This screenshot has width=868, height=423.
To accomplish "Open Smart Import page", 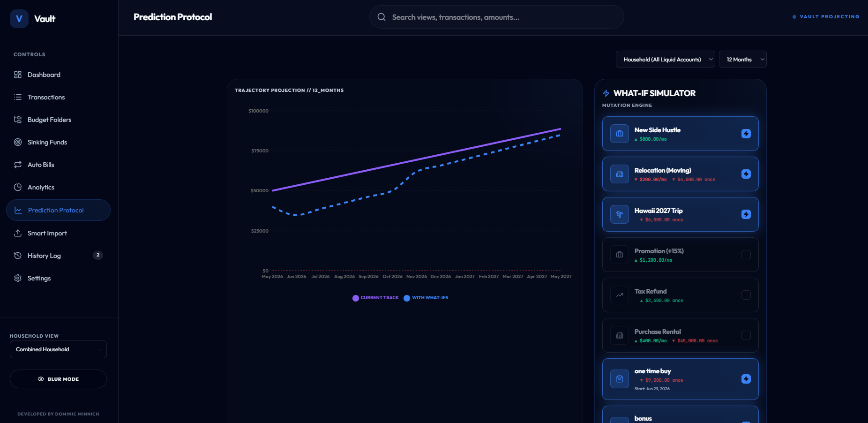I will (x=58, y=233).
